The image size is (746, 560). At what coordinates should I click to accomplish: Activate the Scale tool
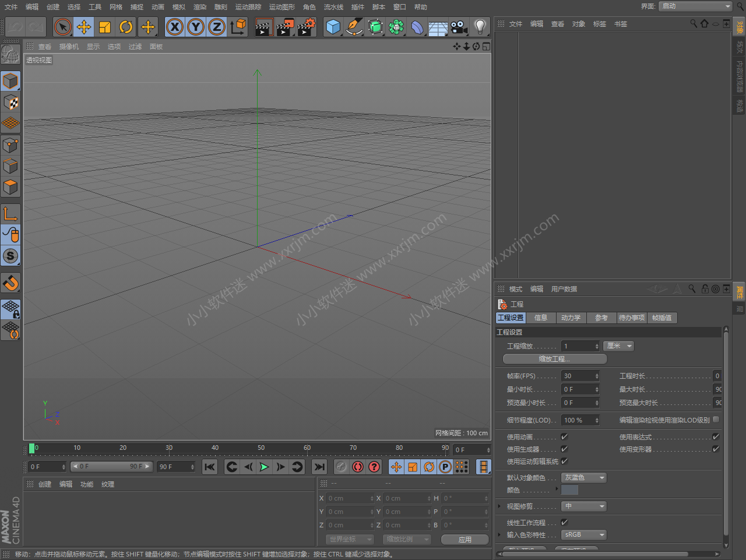(x=105, y=27)
